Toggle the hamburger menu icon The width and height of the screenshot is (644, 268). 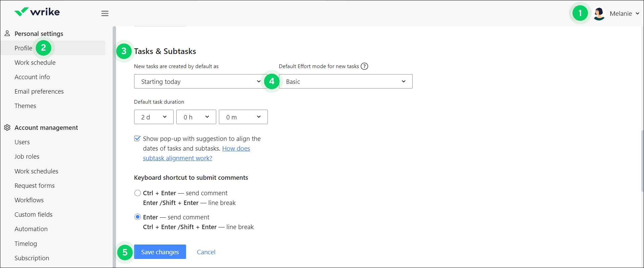click(105, 13)
